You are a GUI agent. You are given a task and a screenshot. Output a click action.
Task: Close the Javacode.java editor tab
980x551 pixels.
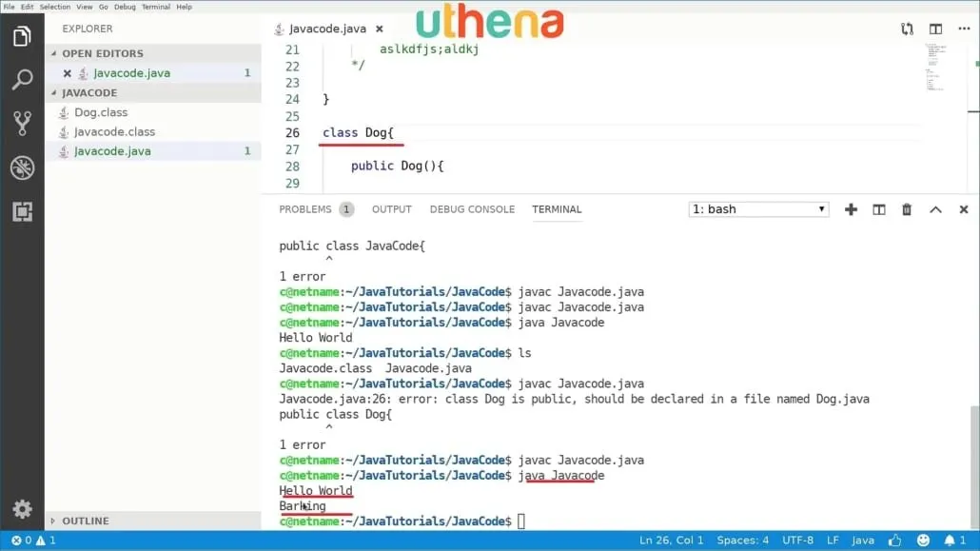380,29
